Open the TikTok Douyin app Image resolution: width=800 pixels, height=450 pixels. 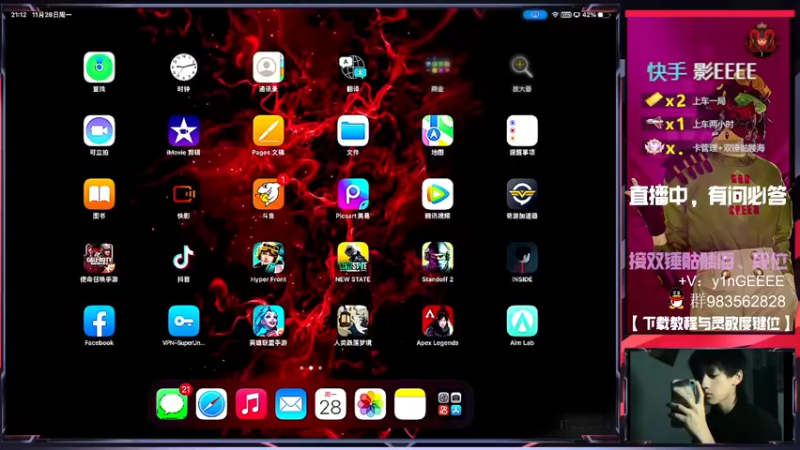tap(184, 258)
